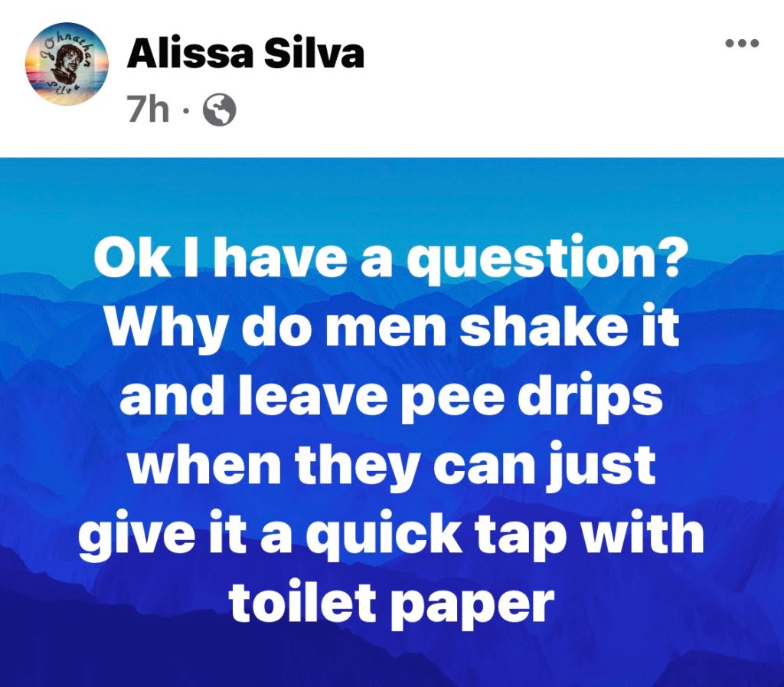This screenshot has height=687, width=784.
Task: Click the dark blue mountains below post text
Action: point(392,660)
